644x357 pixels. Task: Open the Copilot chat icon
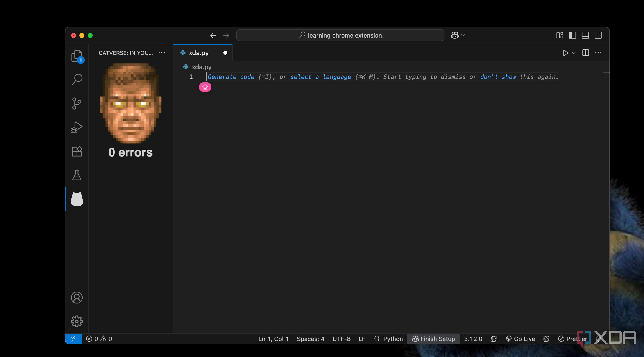pyautogui.click(x=455, y=35)
